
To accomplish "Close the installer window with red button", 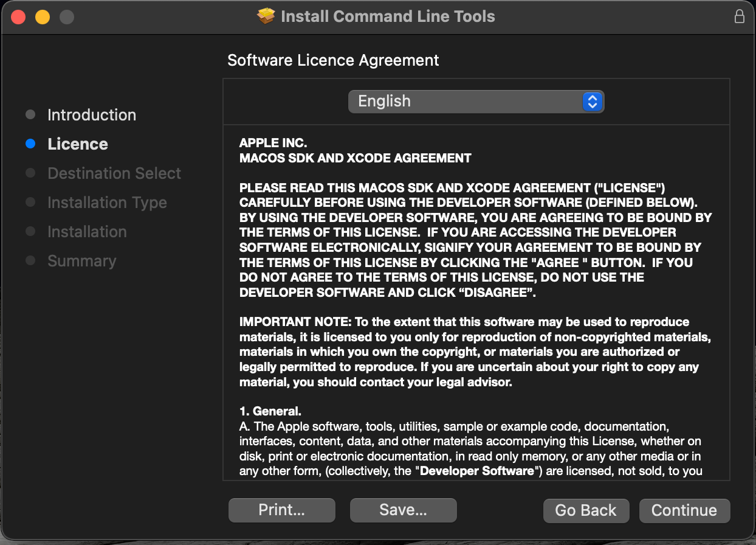I will click(18, 17).
